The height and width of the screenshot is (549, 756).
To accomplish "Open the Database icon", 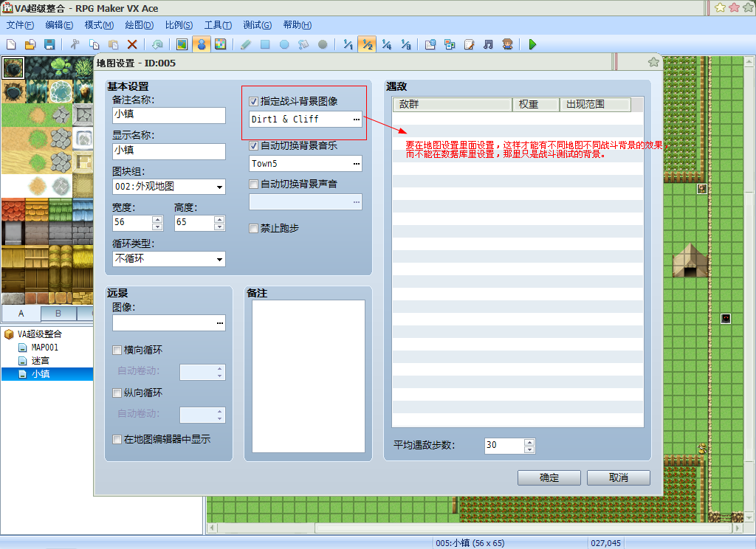I will (x=430, y=44).
